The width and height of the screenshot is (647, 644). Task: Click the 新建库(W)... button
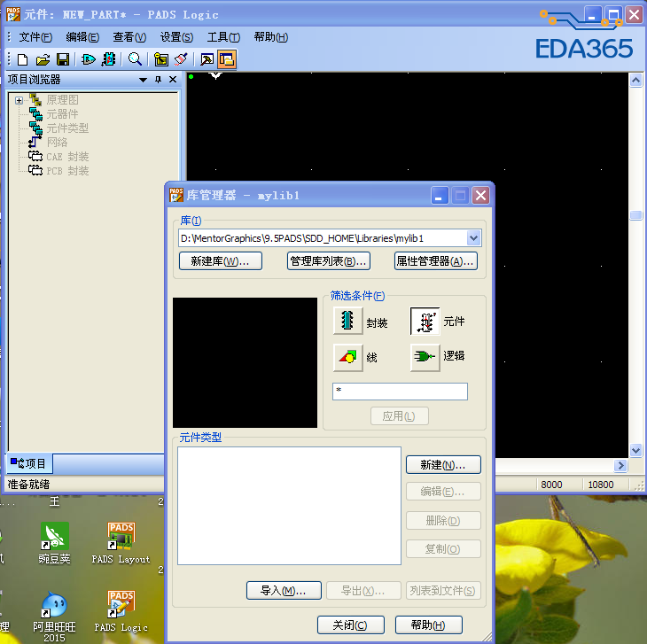coord(221,261)
